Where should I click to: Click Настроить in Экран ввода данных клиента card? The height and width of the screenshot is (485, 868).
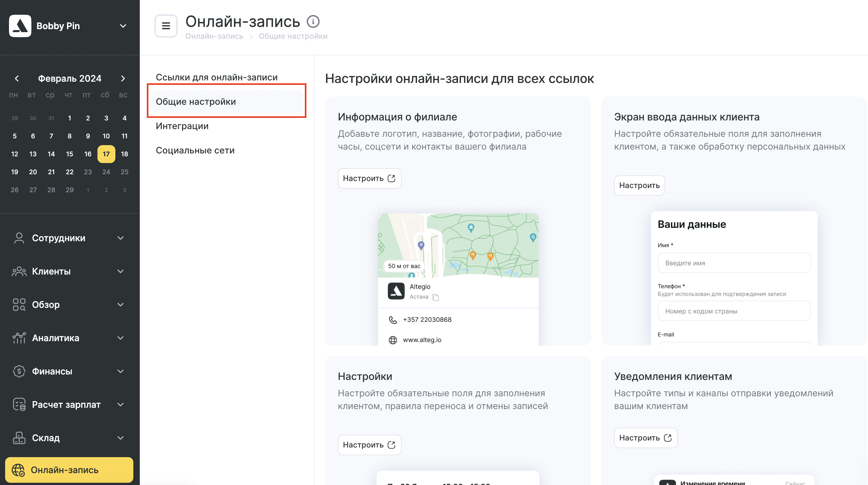point(639,185)
